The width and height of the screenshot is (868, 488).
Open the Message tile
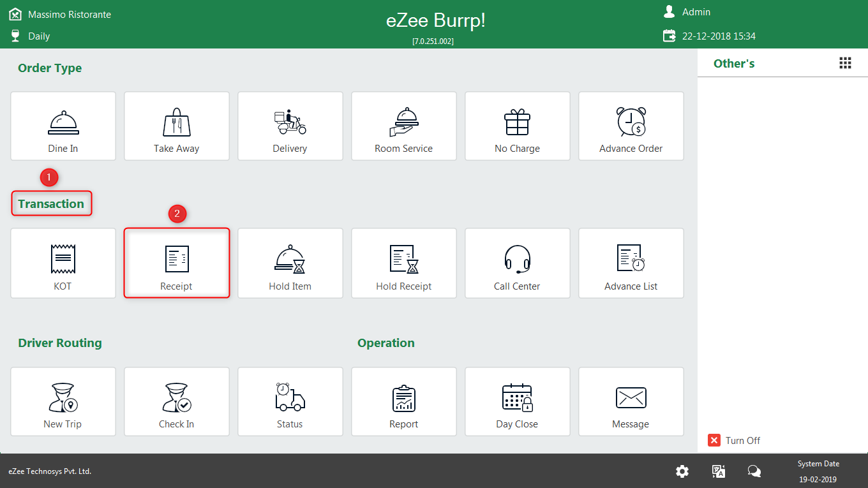[631, 402]
